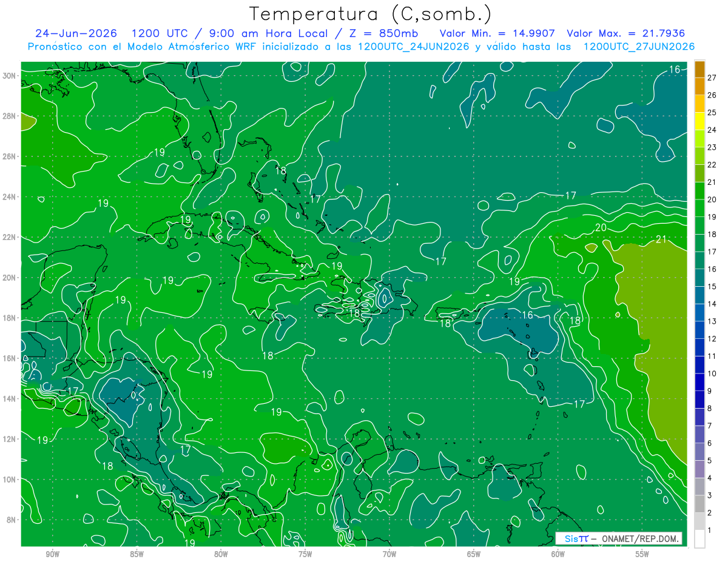Screen dimensions: 728x562
Task: Click the '28N' latitude axis label
Action: 10,116
